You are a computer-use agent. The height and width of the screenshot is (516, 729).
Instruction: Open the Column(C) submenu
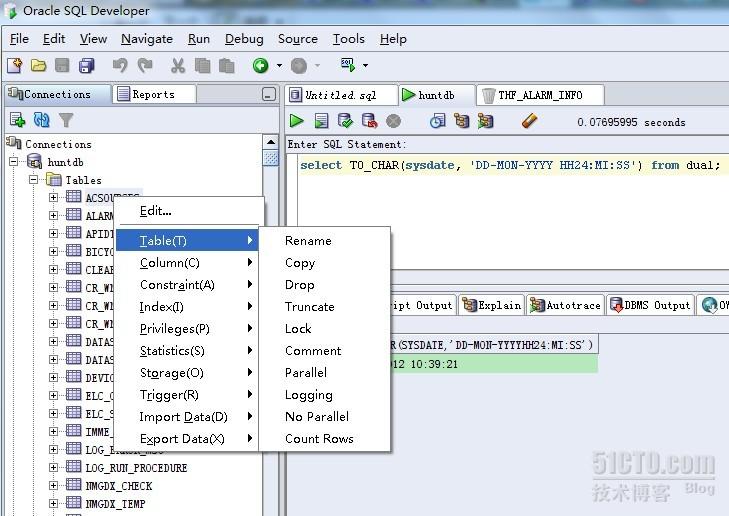(187, 263)
